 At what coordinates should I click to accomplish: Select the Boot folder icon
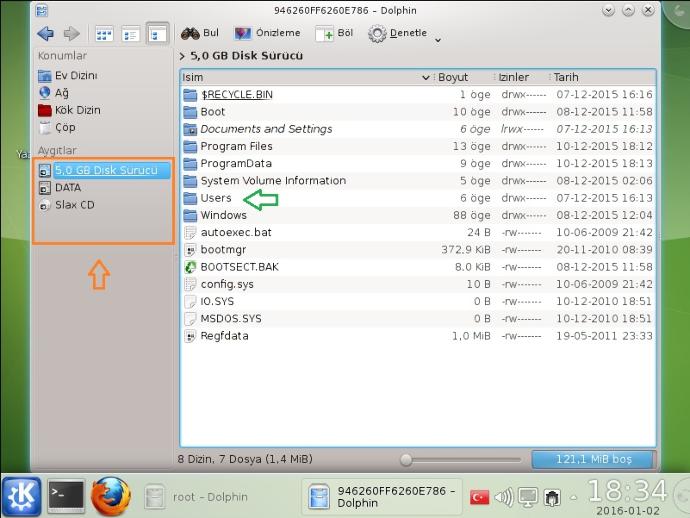pyautogui.click(x=190, y=112)
